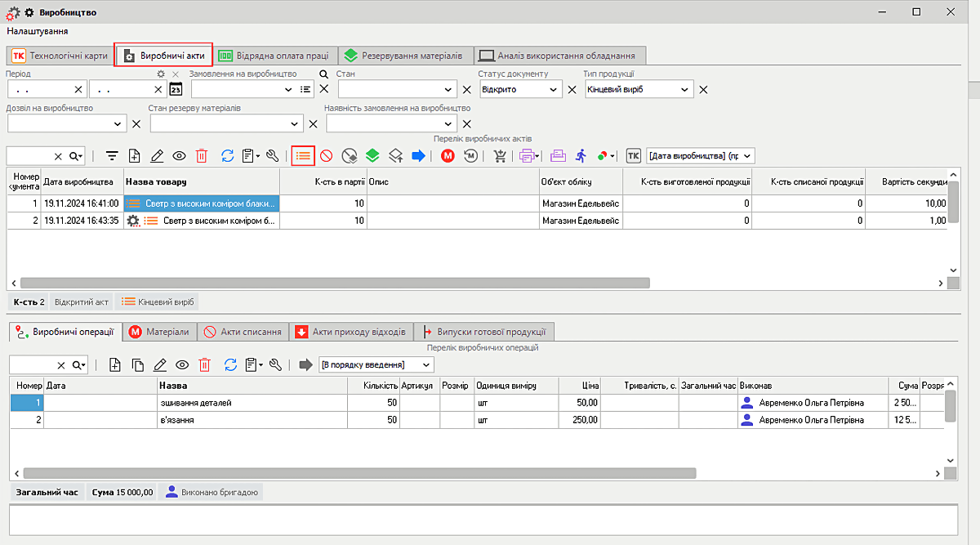Click the TK technological card toolbar icon

634,155
